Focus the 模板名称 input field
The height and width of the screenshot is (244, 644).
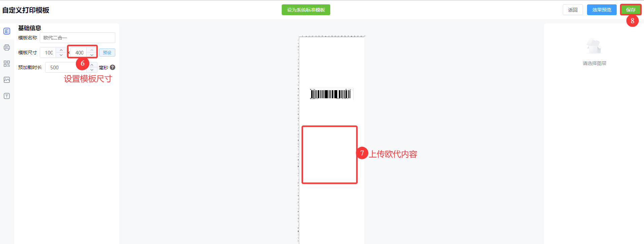[x=78, y=38]
